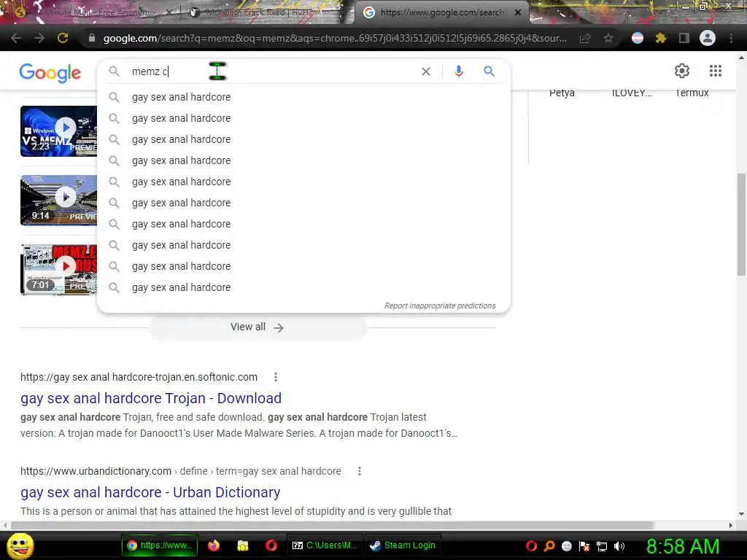The image size is (747, 560).
Task: Open Chrome's three-dot menu
Action: click(x=731, y=38)
